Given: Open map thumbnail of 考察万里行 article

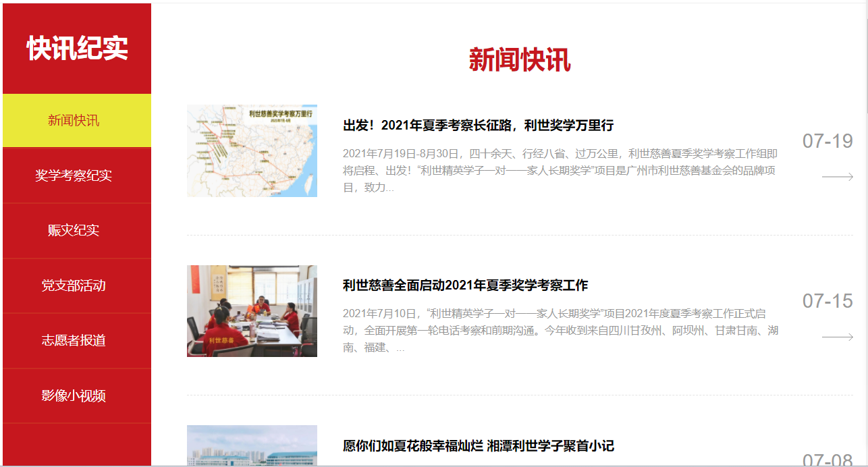Looking at the screenshot, I should click(252, 150).
